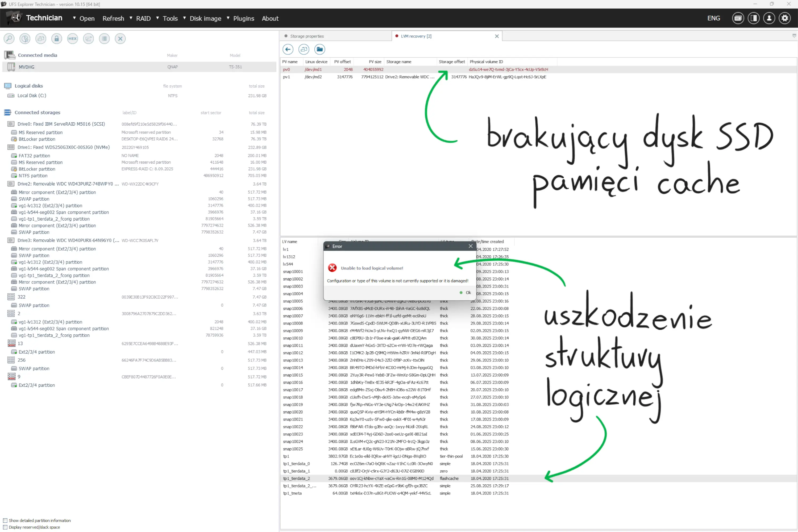Switch to the Storage properties tab
The width and height of the screenshot is (798, 532).
[307, 36]
